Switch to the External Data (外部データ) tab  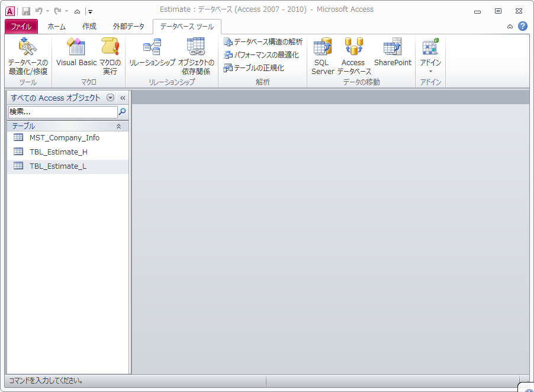[x=128, y=26]
